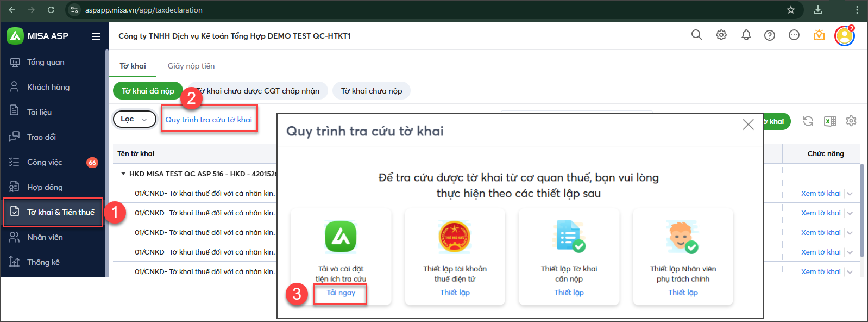Open the notifications bell
This screenshot has height=322, width=868.
pos(746,35)
